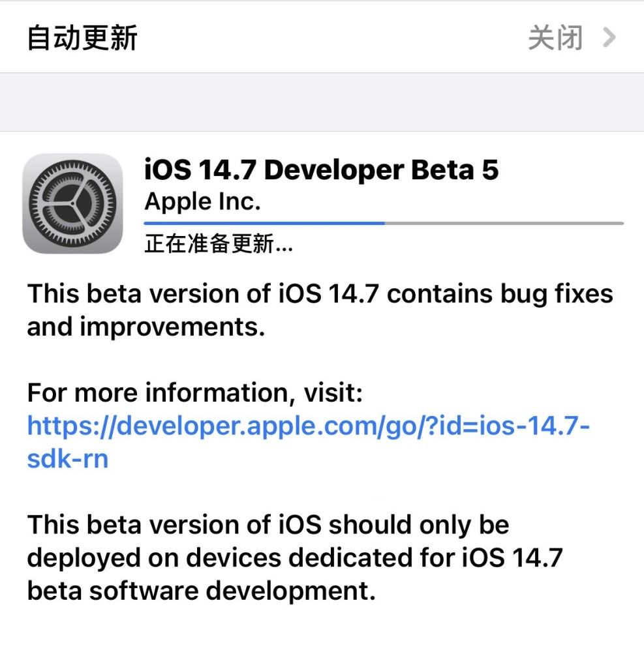The width and height of the screenshot is (644, 652).
Task: Click the gray separator area below 自动更新
Action: click(x=322, y=102)
